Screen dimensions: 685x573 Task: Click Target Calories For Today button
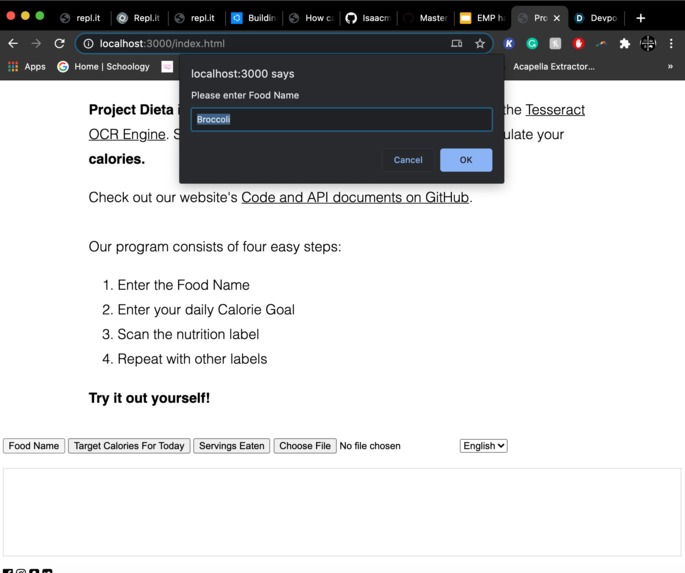point(129,446)
